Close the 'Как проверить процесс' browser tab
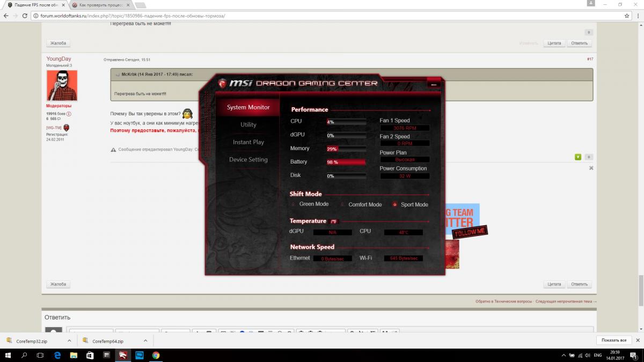 coord(128,5)
